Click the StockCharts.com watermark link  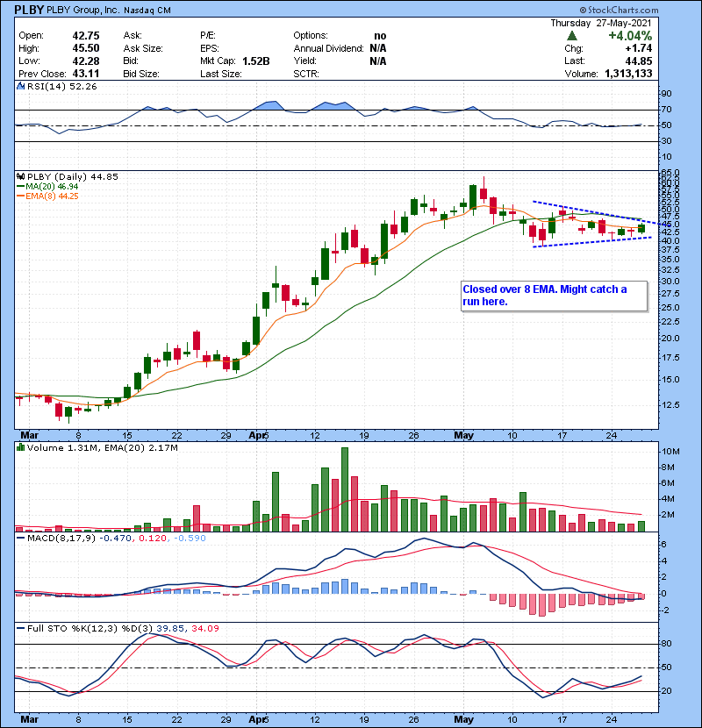point(619,10)
